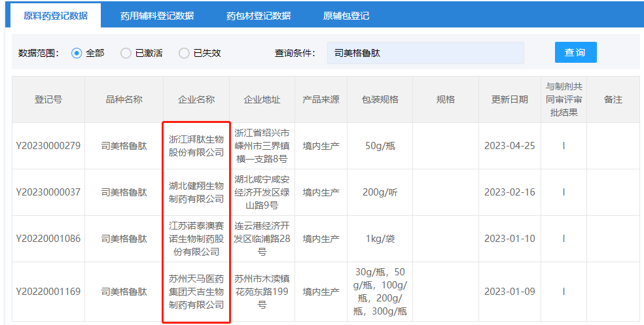Viewport: 644px width, 325px height.
Task: Click 境内生产 in row Y20220001169
Action: tap(321, 292)
